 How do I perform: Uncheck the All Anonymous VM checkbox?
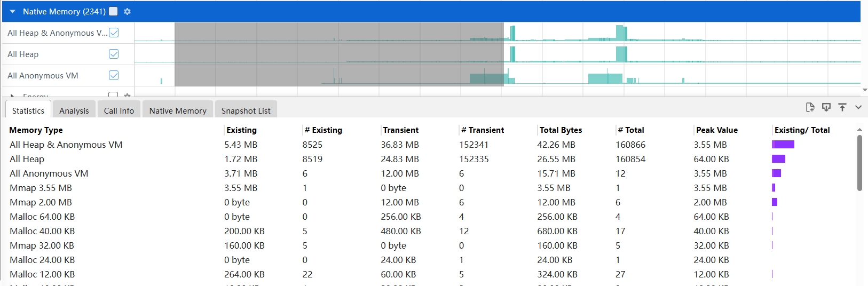[x=114, y=75]
